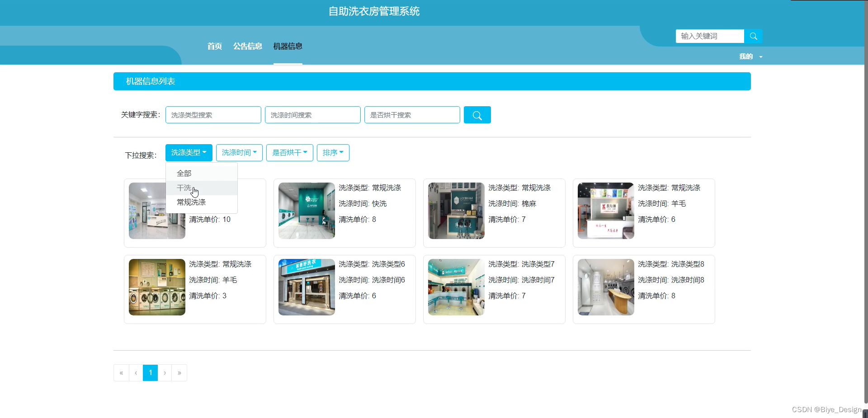Select 干洗 in the dropdown list
The image size is (868, 418).
pyautogui.click(x=202, y=188)
